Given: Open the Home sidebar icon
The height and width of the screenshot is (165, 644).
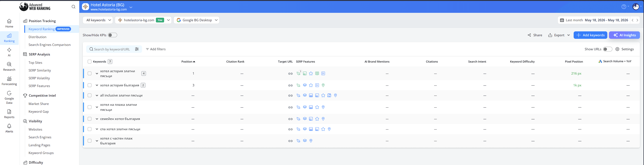Looking at the screenshot, I should 9,23.
